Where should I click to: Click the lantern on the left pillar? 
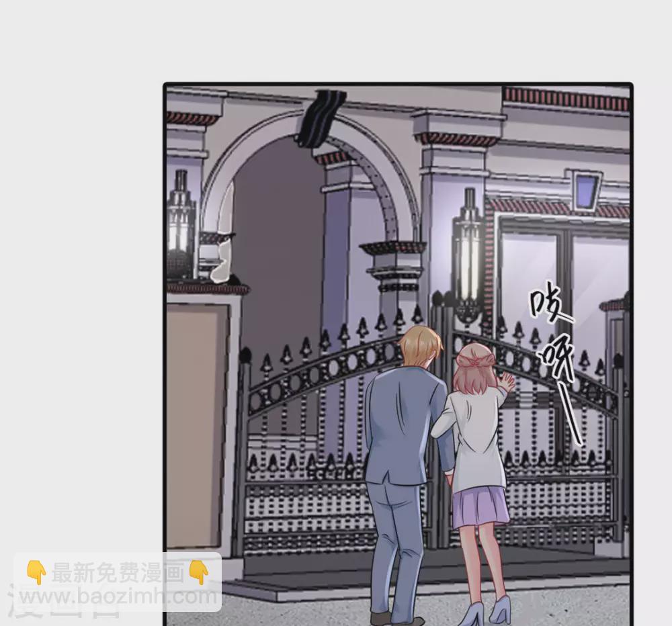click(x=179, y=226)
